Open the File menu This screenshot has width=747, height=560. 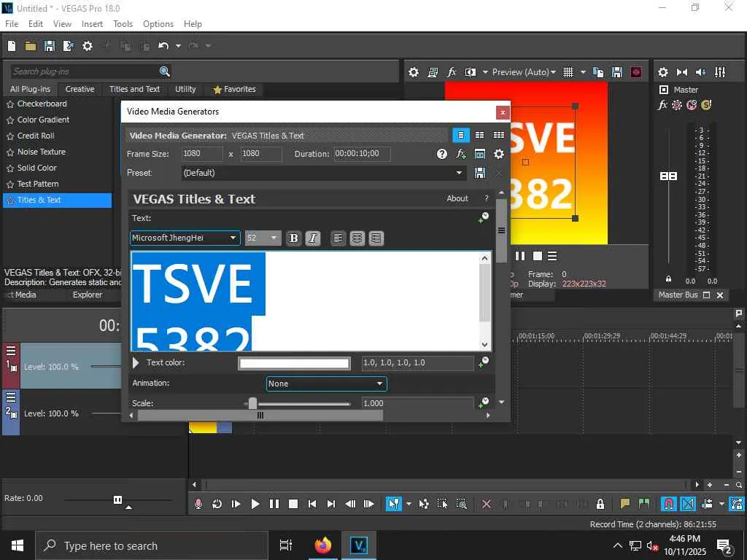click(x=12, y=24)
